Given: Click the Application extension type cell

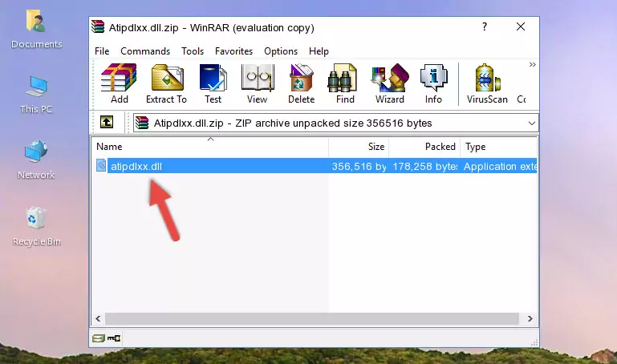Looking at the screenshot, I should click(x=500, y=166).
